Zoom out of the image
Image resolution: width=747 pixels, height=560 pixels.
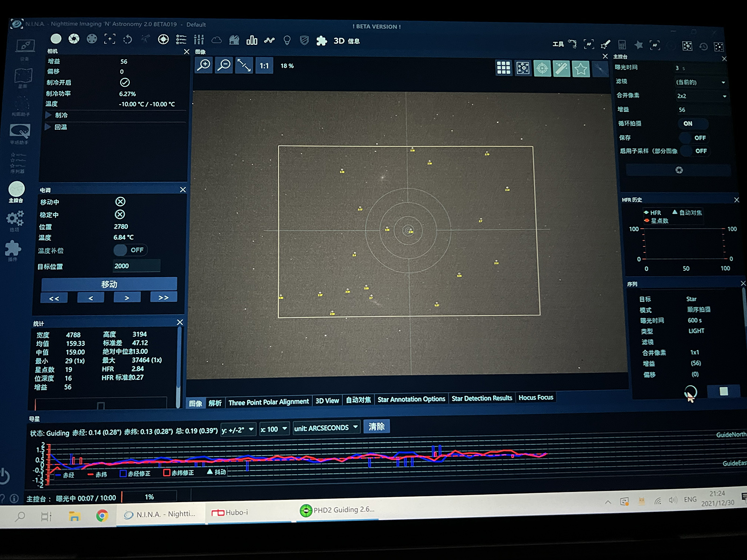[224, 65]
